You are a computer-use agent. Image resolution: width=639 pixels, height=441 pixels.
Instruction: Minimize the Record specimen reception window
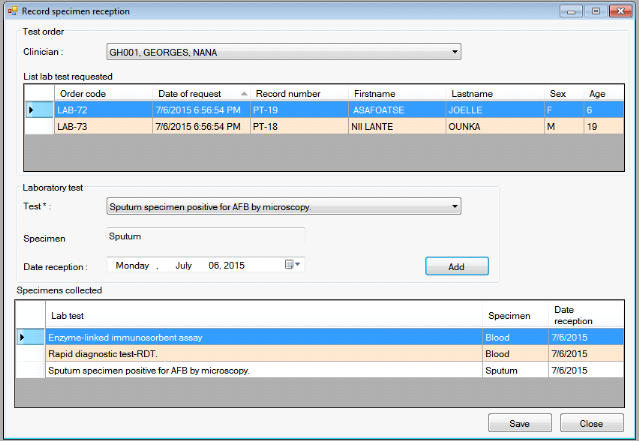pyautogui.click(x=571, y=11)
